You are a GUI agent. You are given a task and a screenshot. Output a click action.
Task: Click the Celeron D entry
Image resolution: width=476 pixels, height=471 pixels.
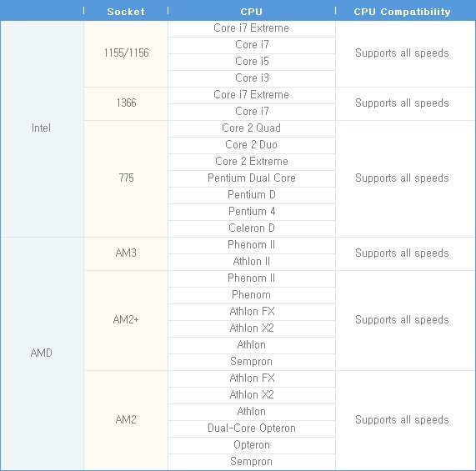click(252, 228)
